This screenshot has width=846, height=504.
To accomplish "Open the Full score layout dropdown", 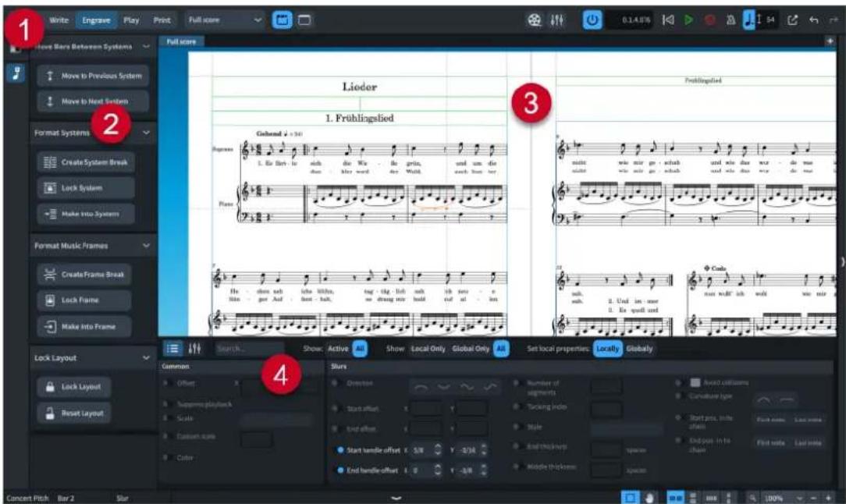I will pos(225,20).
